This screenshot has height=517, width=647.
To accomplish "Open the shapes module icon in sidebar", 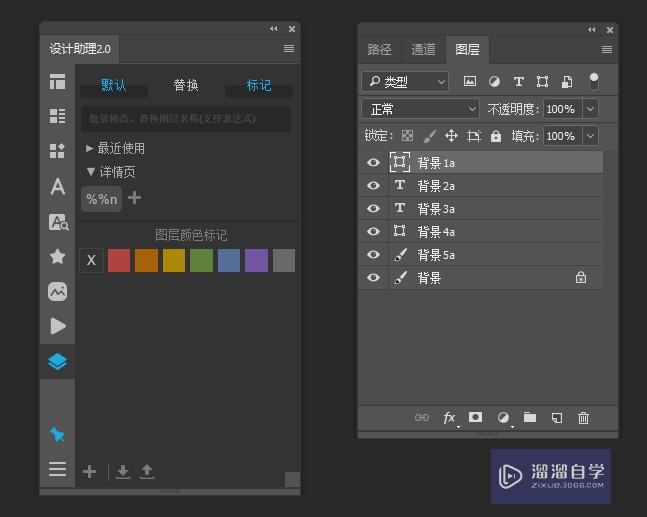I will click(x=57, y=151).
